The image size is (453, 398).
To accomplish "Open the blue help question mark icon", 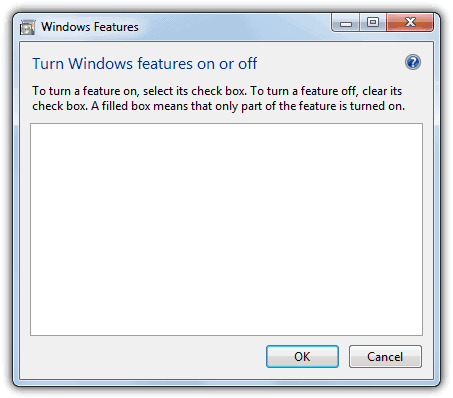I will click(413, 62).
